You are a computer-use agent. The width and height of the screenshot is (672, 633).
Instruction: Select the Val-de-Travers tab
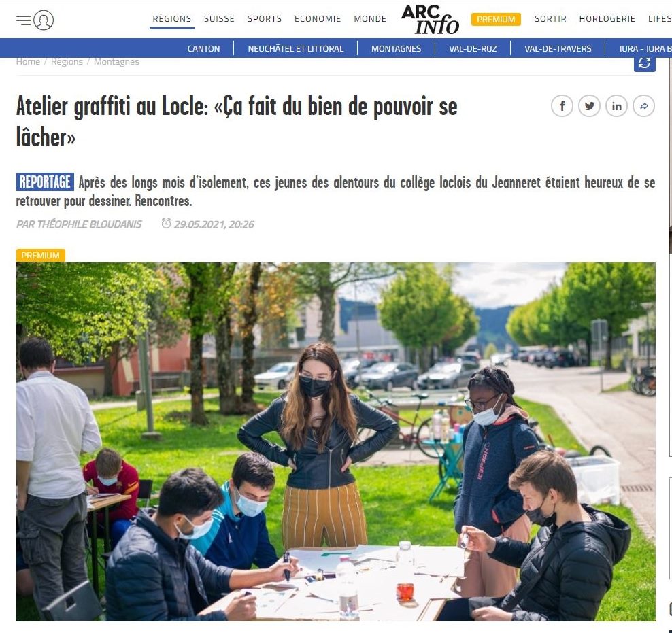pos(558,48)
